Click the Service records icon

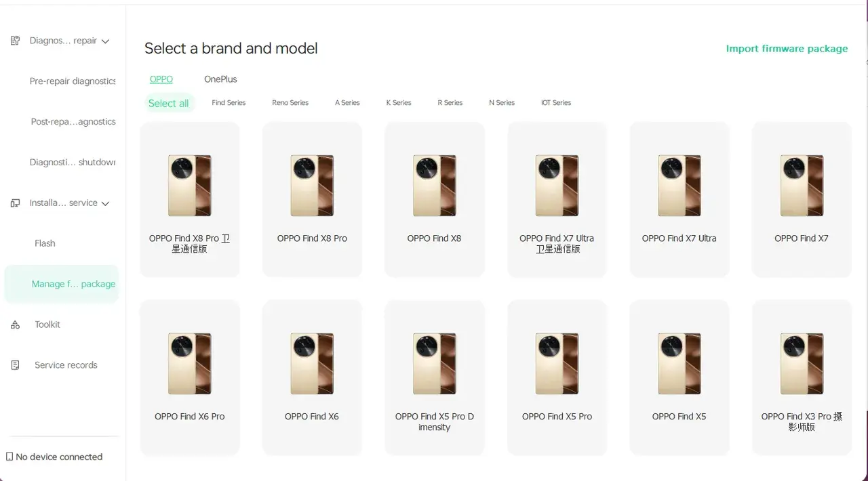coord(15,365)
